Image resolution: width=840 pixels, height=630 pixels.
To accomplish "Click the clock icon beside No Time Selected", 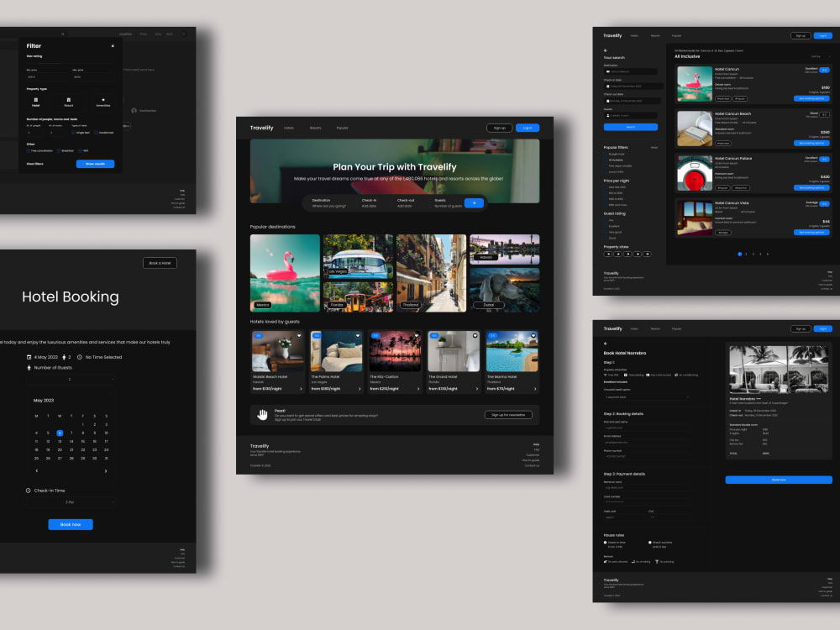I will coord(79,357).
